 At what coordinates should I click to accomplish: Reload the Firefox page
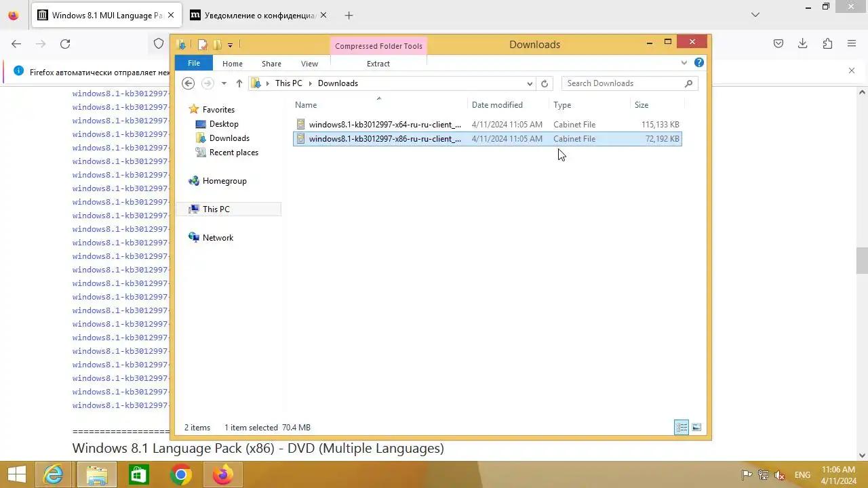(x=65, y=43)
